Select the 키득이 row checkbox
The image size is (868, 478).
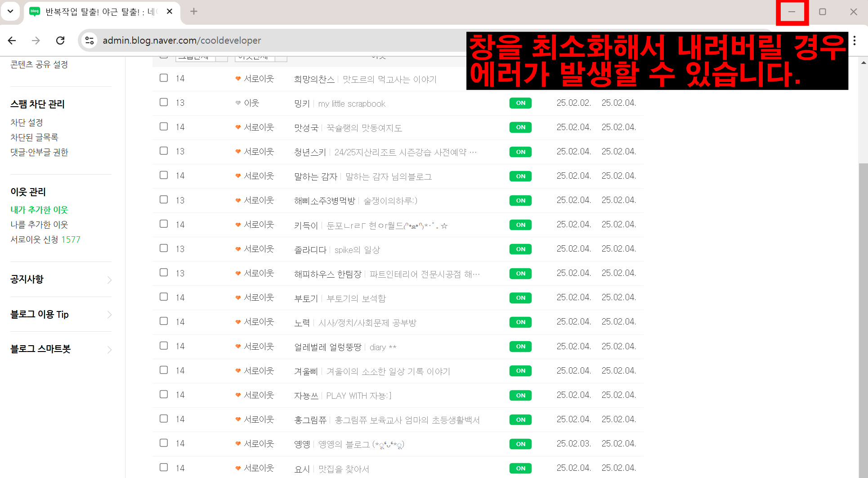164,224
